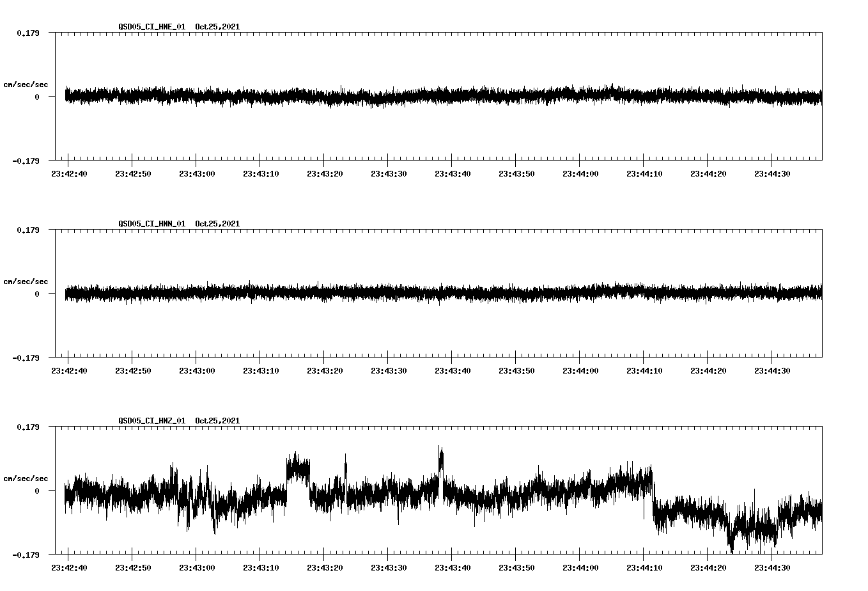Click the cm/sec/sec label on the HNN plot
Screen dimensions: 868x591
26,281
